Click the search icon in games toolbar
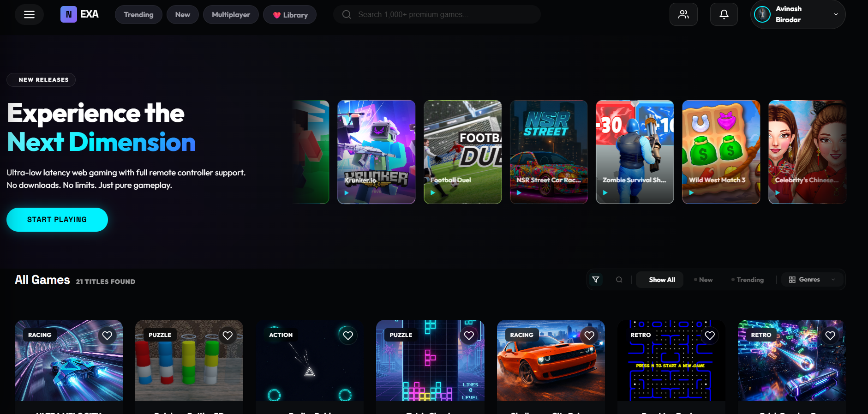868x414 pixels. pyautogui.click(x=619, y=280)
